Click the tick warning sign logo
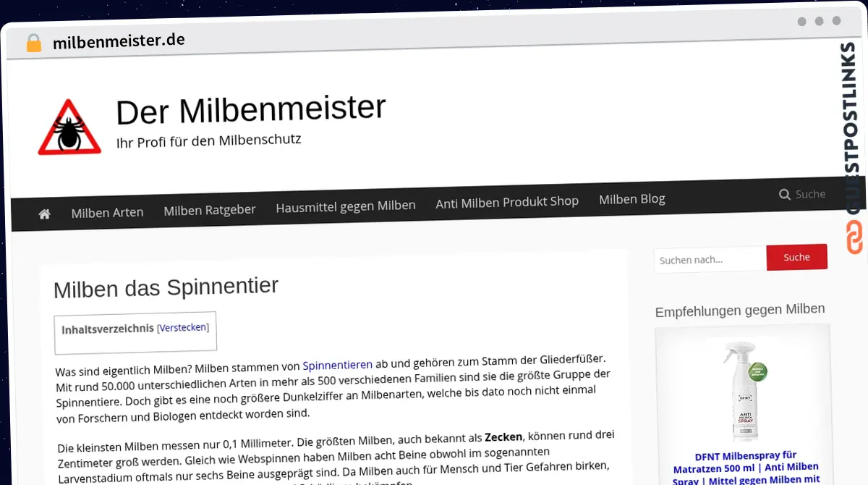This screenshot has width=868, height=485. click(x=69, y=129)
